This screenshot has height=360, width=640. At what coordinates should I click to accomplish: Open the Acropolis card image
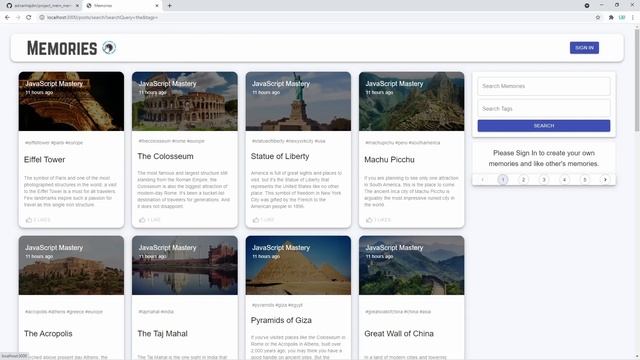(71, 265)
